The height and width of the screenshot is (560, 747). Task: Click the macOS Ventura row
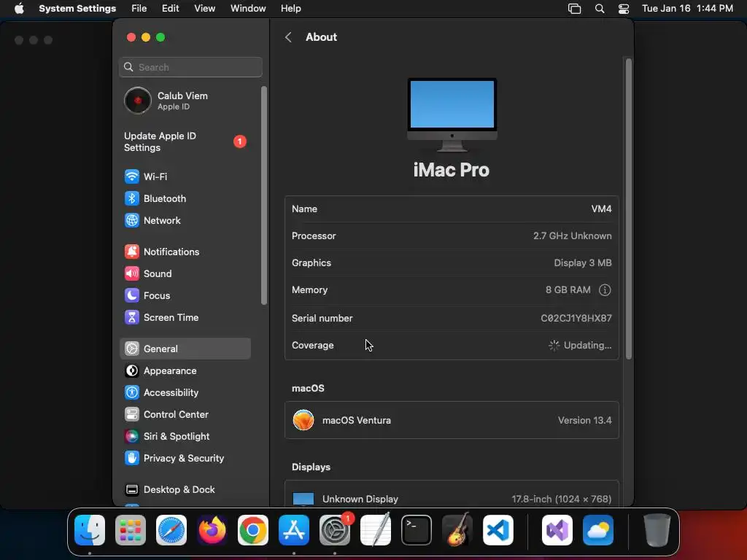coord(452,420)
